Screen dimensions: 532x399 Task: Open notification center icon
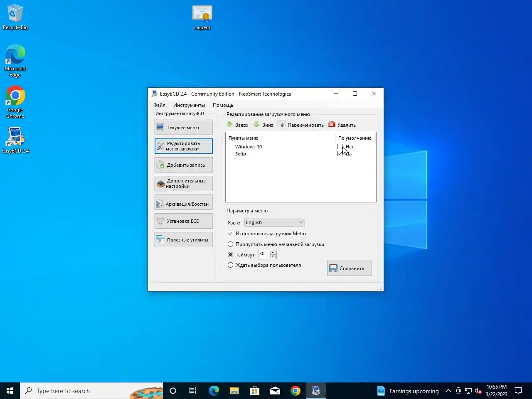pyautogui.click(x=518, y=391)
